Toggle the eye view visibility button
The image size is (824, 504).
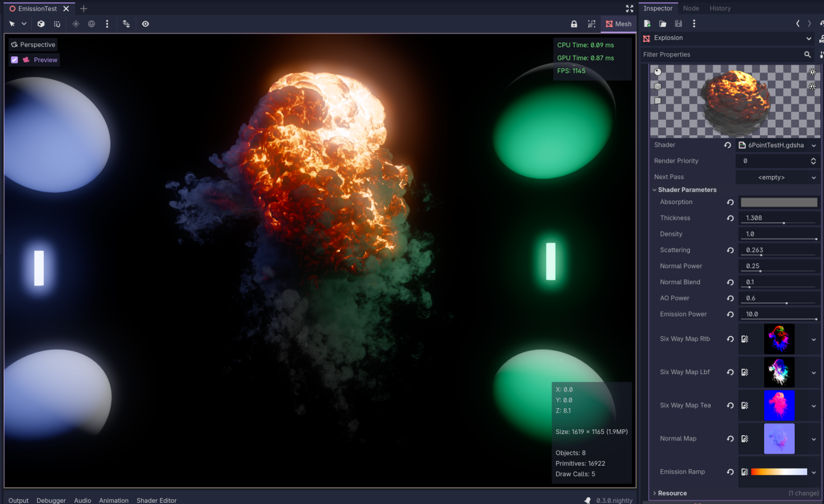146,24
